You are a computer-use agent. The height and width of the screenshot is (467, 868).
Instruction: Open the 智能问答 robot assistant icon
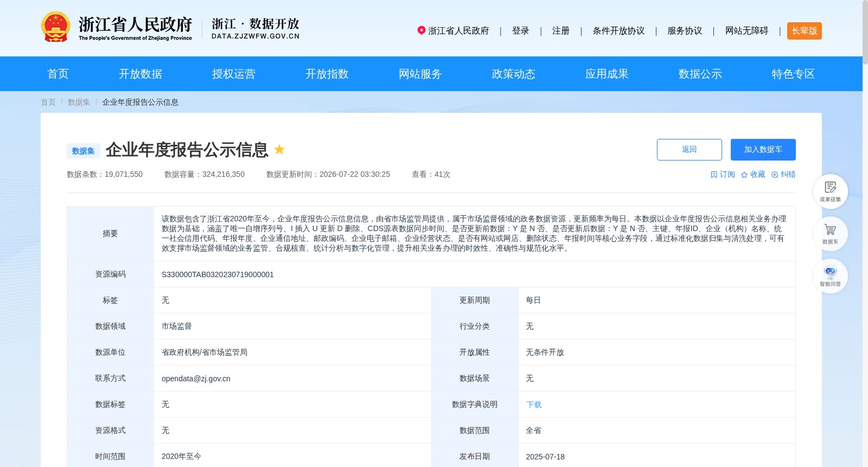click(x=830, y=276)
